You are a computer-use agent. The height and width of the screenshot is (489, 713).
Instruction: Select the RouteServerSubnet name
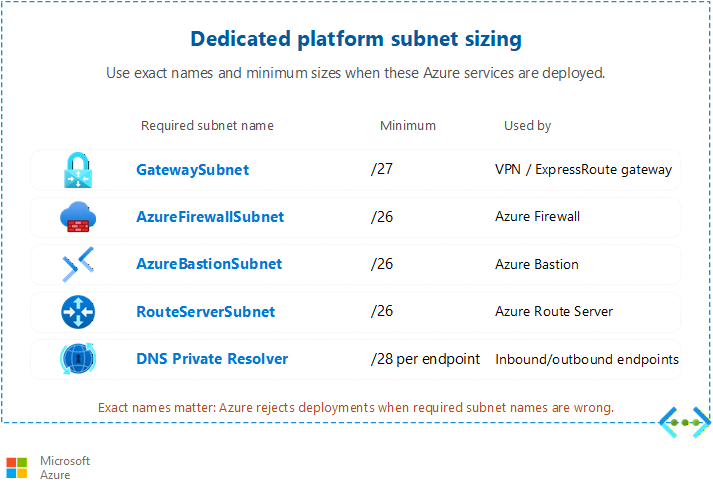click(206, 312)
